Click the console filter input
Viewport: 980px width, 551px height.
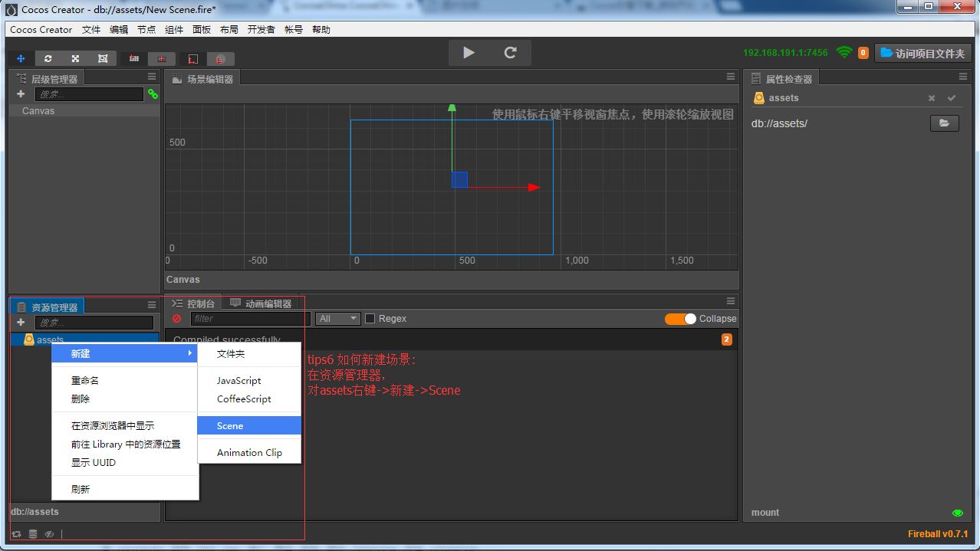coord(251,319)
